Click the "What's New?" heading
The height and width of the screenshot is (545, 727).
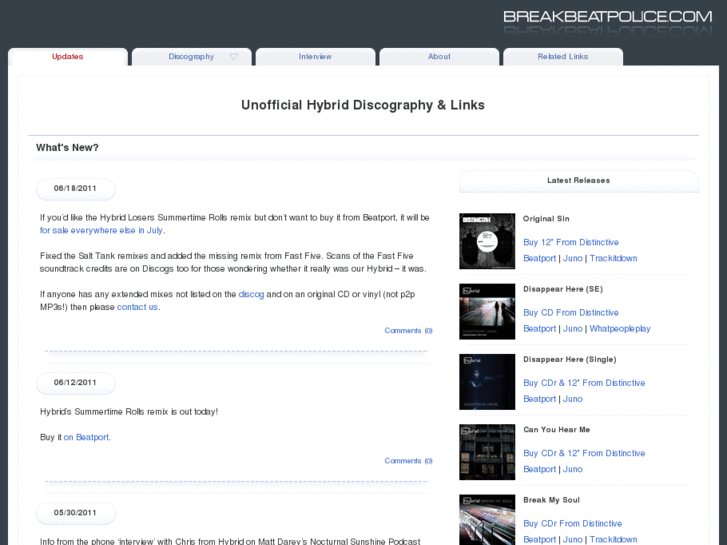pyautogui.click(x=67, y=147)
